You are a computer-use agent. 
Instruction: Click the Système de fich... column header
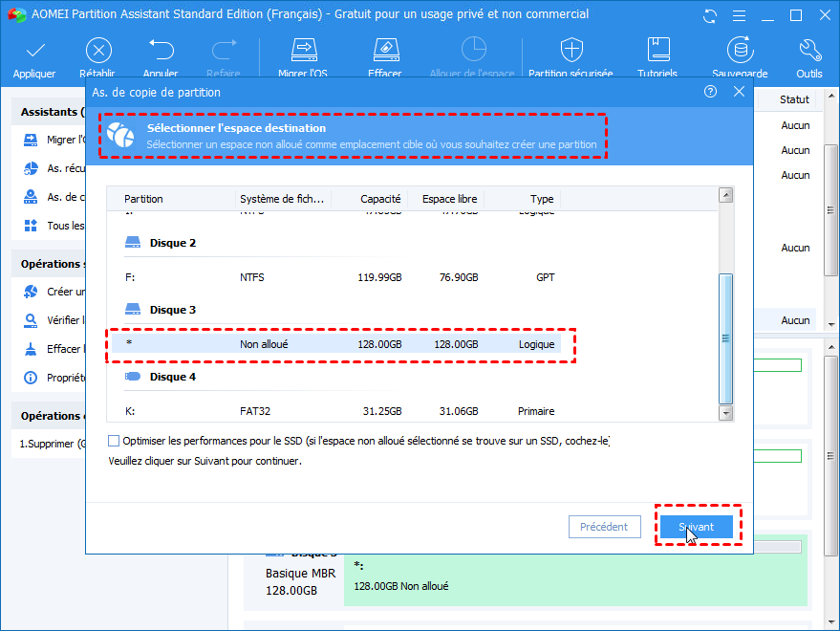coord(283,199)
